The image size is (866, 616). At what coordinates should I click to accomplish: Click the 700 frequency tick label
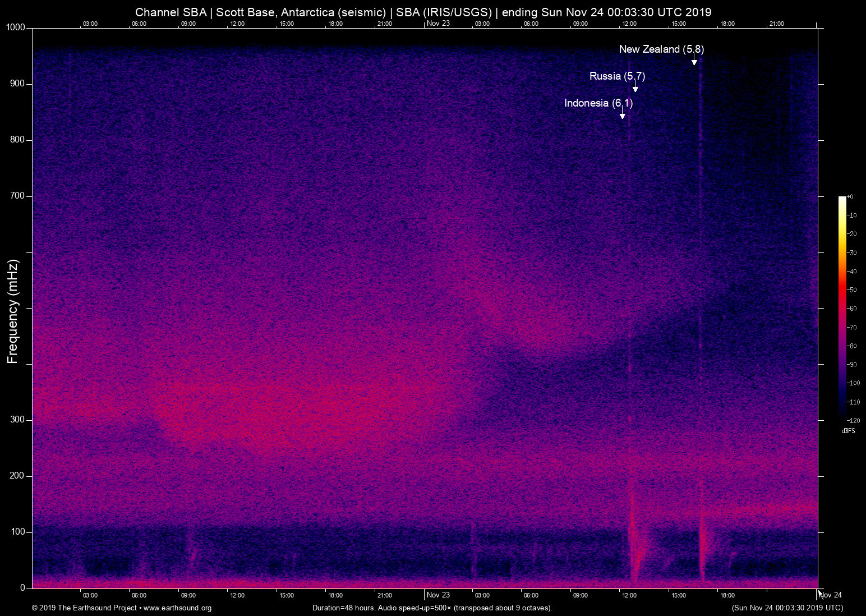(18, 196)
